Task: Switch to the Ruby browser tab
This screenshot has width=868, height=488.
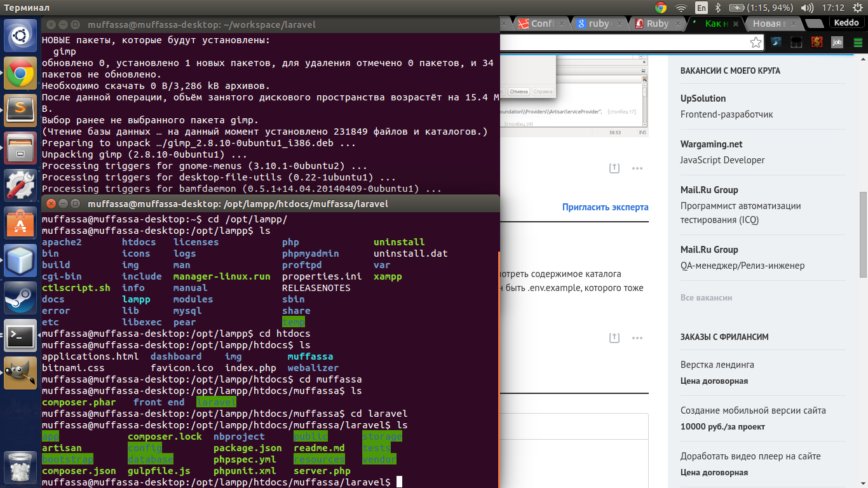Action: (656, 24)
